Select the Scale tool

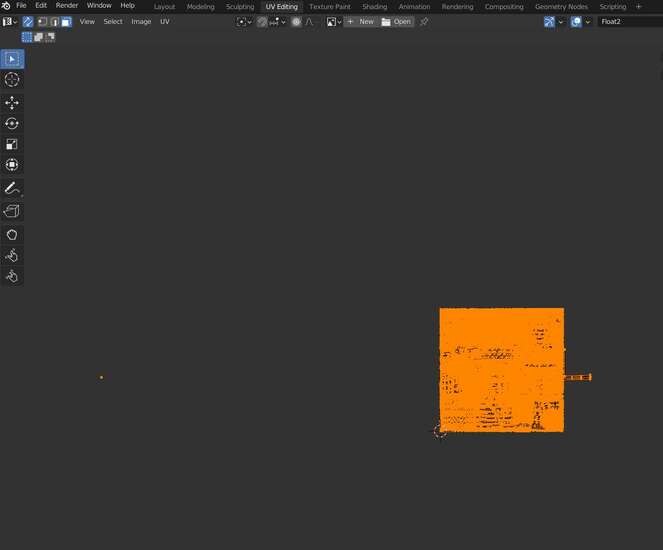coord(12,144)
